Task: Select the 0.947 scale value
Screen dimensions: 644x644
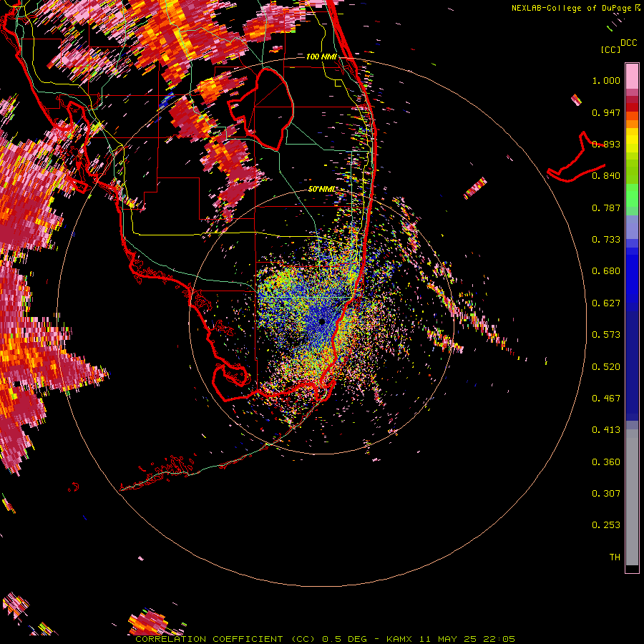Action: tap(606, 112)
